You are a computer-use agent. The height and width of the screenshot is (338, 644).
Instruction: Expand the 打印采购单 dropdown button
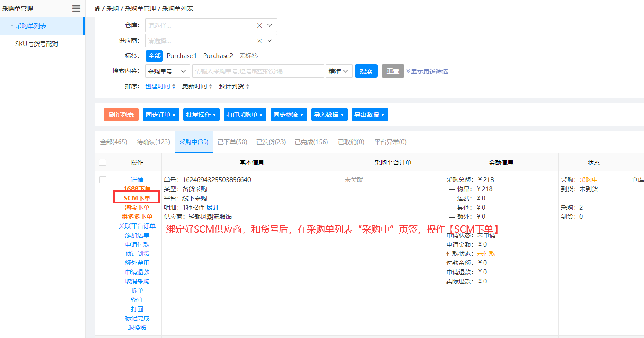click(245, 115)
